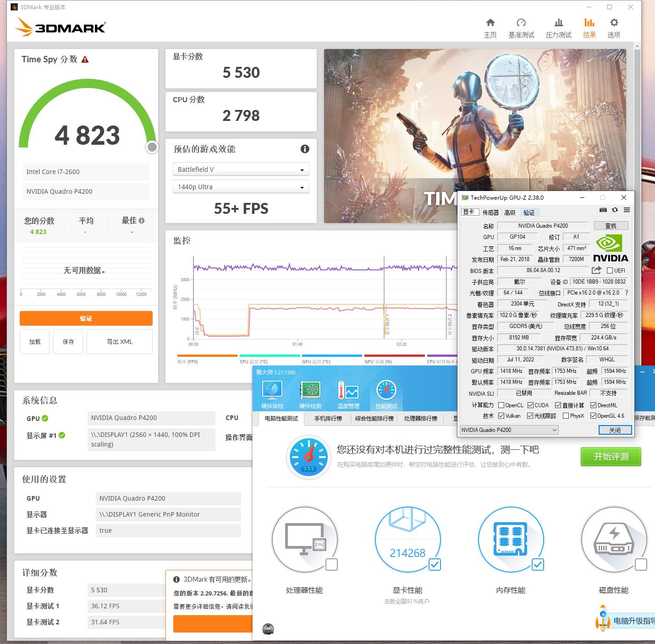Toggle the PhysX checkbox

566,416
